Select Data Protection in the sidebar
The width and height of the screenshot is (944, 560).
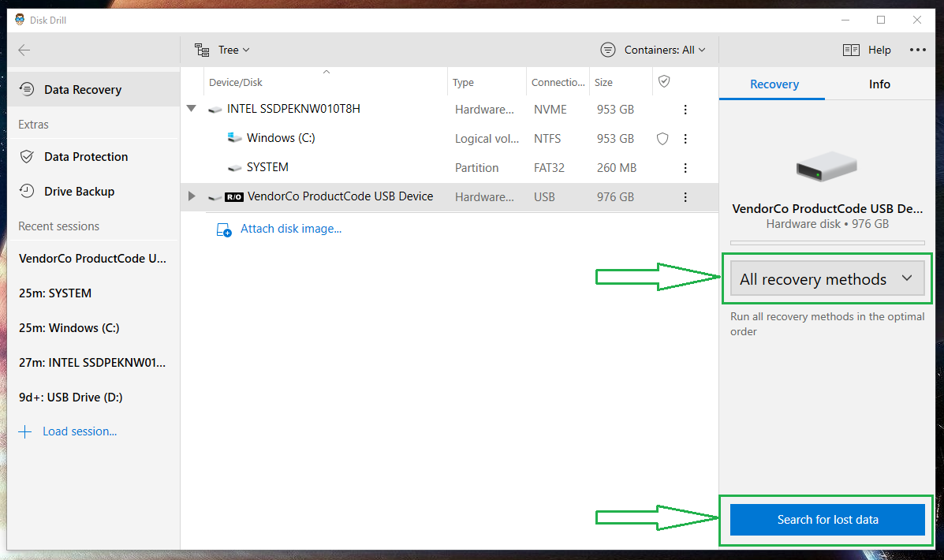(94, 156)
